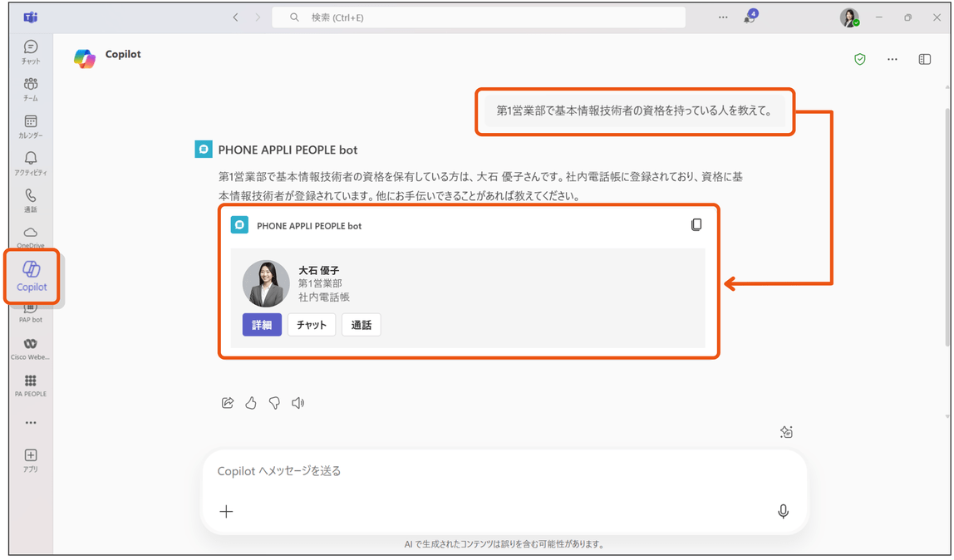
Task: Toggle read aloud speaker icon
Action: (x=298, y=402)
